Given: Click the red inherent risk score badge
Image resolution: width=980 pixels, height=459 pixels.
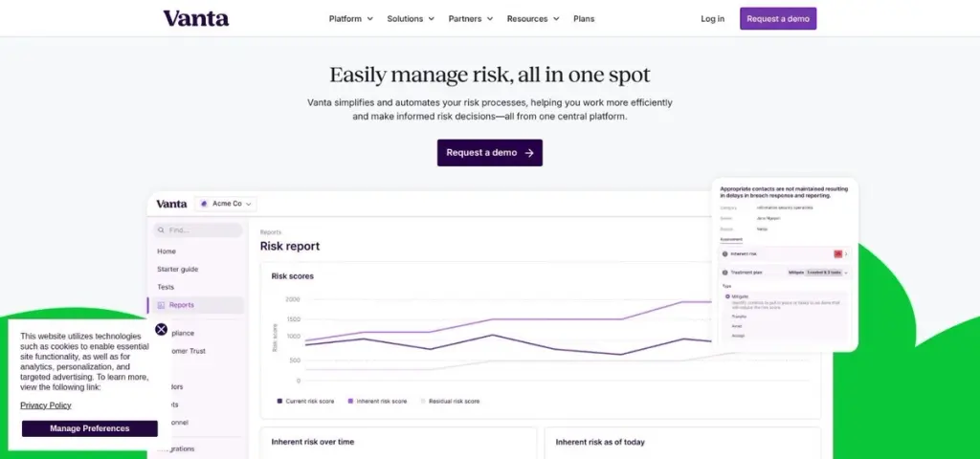Looking at the screenshot, I should [x=838, y=254].
